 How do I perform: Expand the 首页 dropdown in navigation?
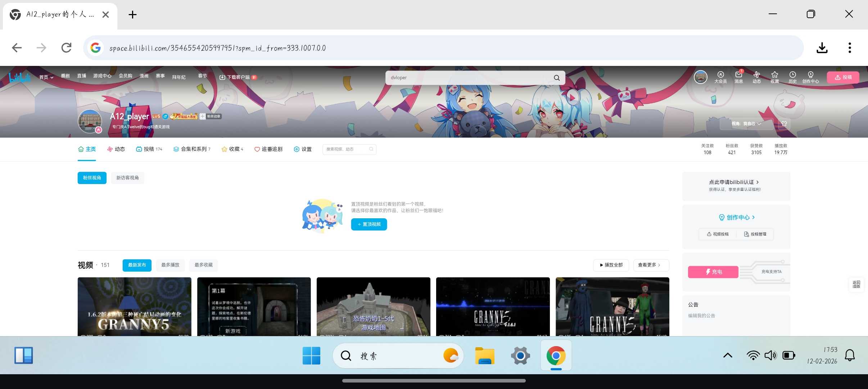[46, 77]
